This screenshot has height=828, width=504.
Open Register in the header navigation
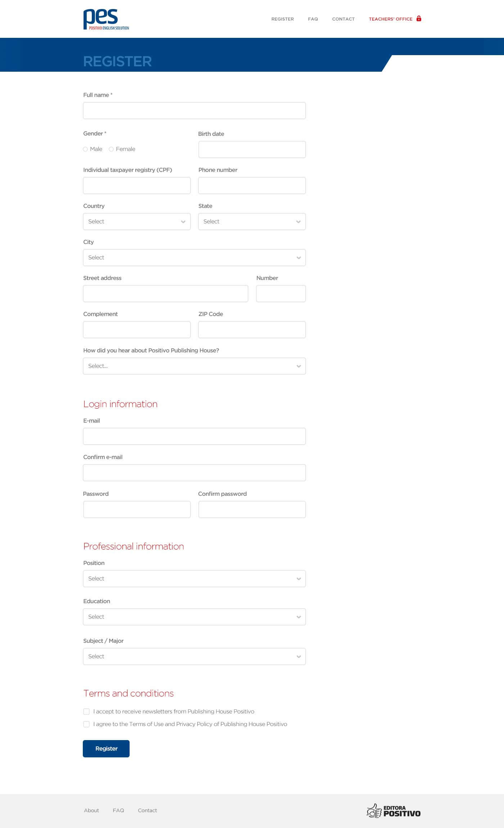pyautogui.click(x=283, y=19)
